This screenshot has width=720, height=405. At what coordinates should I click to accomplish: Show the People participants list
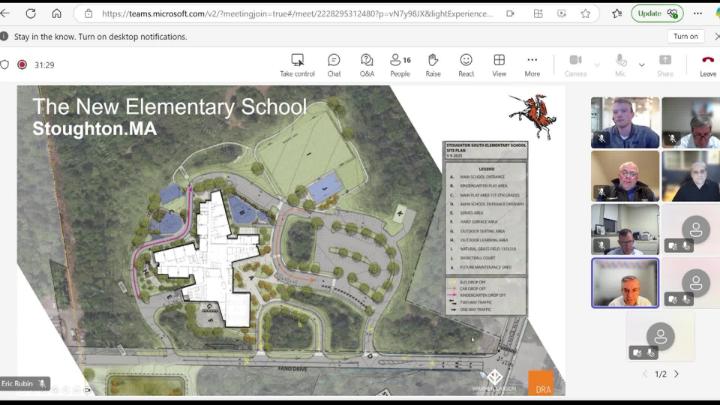click(x=400, y=65)
